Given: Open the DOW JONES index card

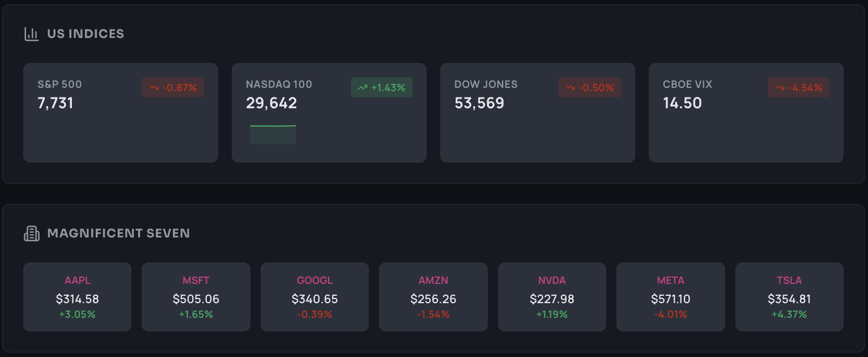Looking at the screenshot, I should pyautogui.click(x=538, y=113).
